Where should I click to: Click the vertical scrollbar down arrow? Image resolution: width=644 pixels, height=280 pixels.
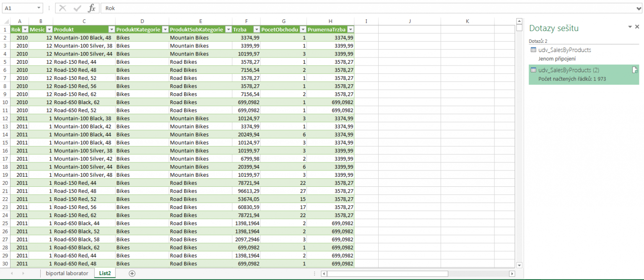click(x=519, y=265)
